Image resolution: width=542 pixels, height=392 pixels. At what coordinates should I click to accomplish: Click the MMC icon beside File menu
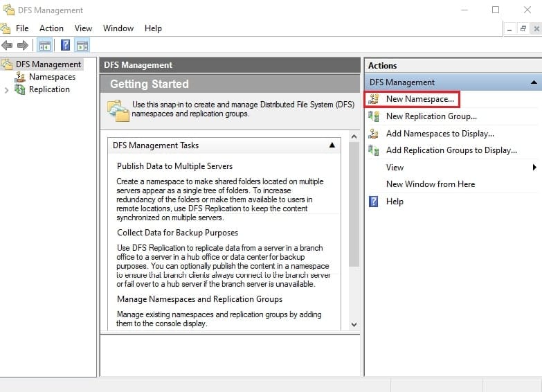(5, 28)
